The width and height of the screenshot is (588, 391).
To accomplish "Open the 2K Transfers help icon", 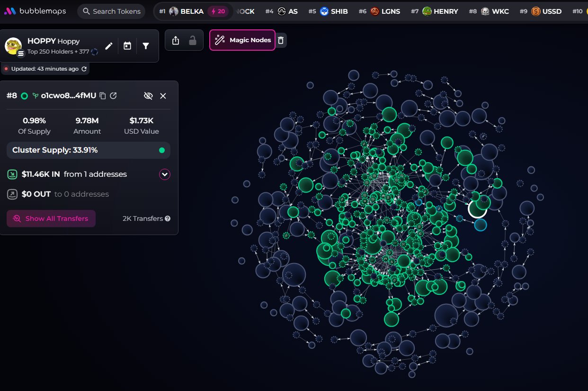I will tap(168, 218).
